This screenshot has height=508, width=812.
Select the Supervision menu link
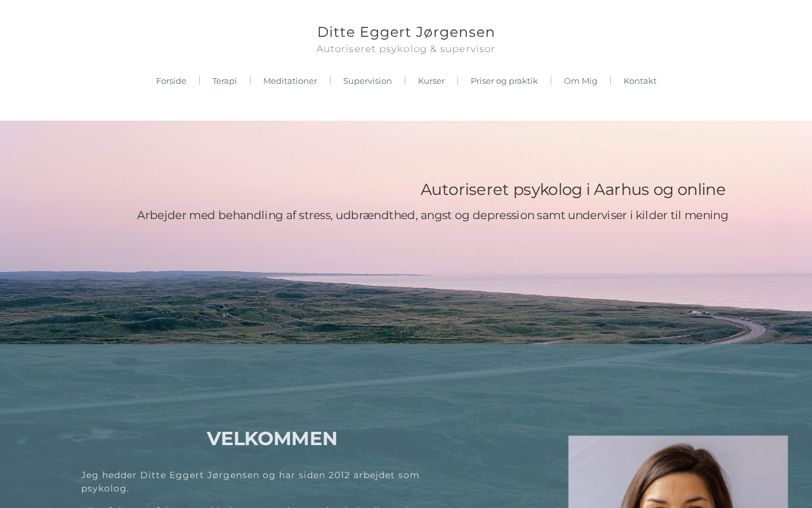coord(367,81)
